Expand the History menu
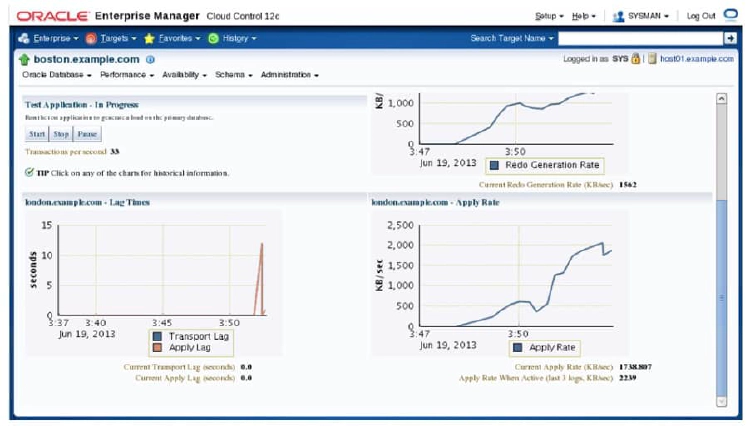Viewport: 750px width, 427px height. [x=239, y=38]
